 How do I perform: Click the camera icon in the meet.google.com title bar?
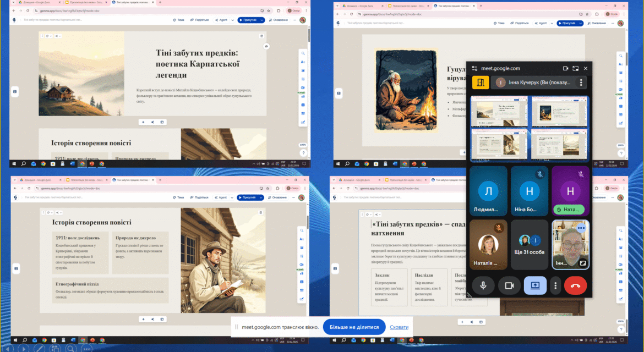tap(565, 69)
